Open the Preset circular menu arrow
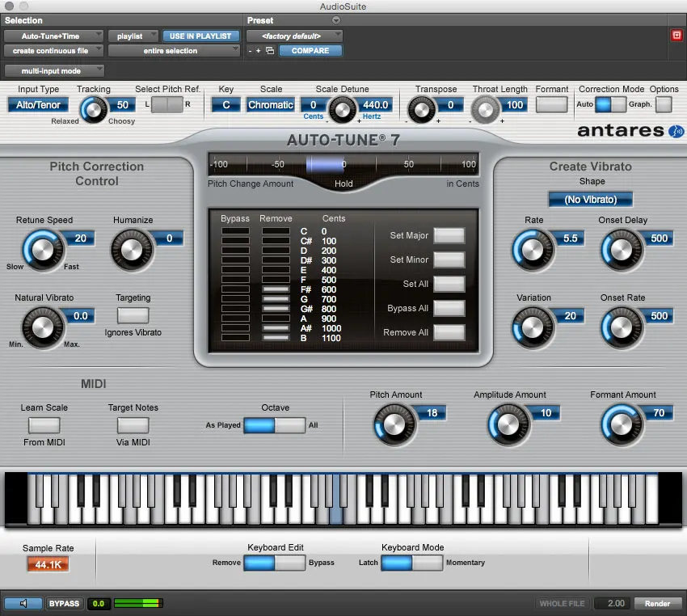 [x=336, y=20]
